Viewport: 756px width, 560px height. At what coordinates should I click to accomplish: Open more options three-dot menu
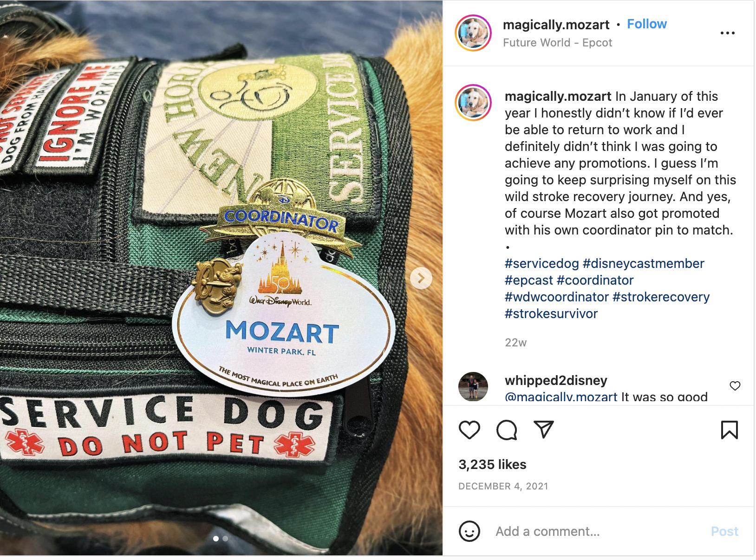(x=727, y=33)
